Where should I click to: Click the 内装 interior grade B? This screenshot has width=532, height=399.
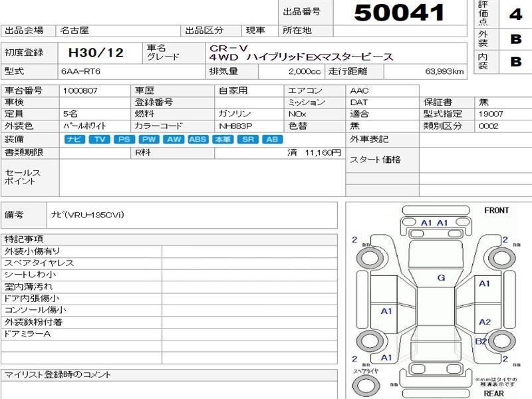(x=516, y=62)
